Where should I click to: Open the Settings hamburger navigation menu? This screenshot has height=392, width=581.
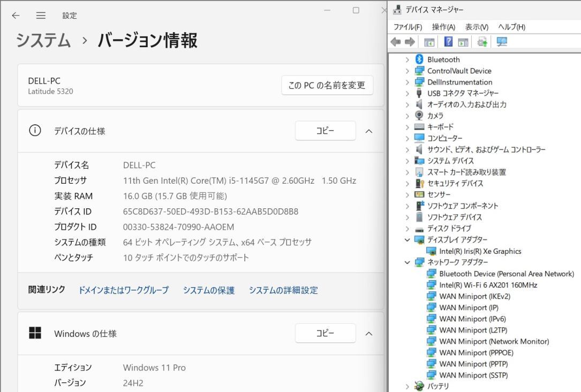pyautogui.click(x=41, y=15)
